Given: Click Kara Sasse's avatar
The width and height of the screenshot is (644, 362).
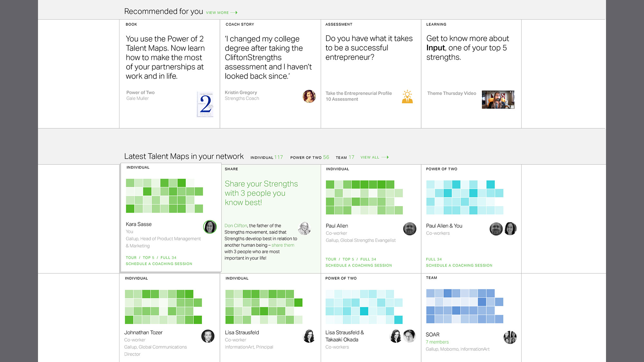Looking at the screenshot, I should coord(210,227).
